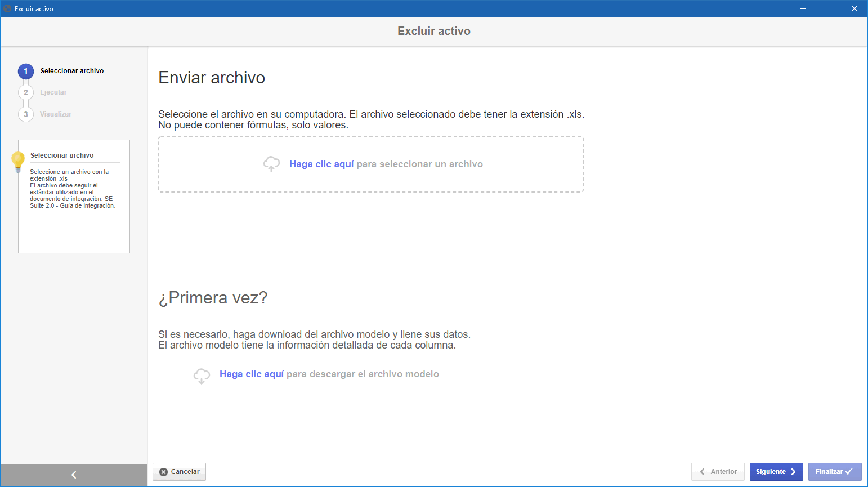Image resolution: width=868 pixels, height=487 pixels.
Task: Close the Excluir activo window
Action: pyautogui.click(x=854, y=8)
